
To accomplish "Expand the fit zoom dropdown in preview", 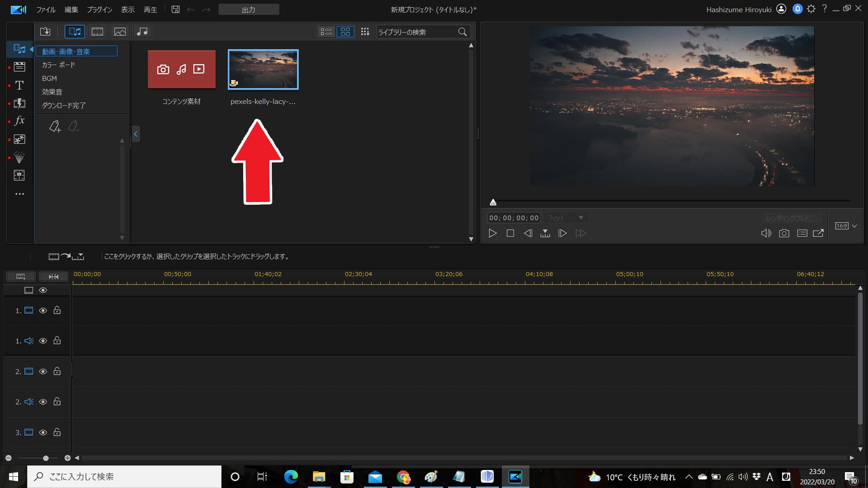I will 580,218.
